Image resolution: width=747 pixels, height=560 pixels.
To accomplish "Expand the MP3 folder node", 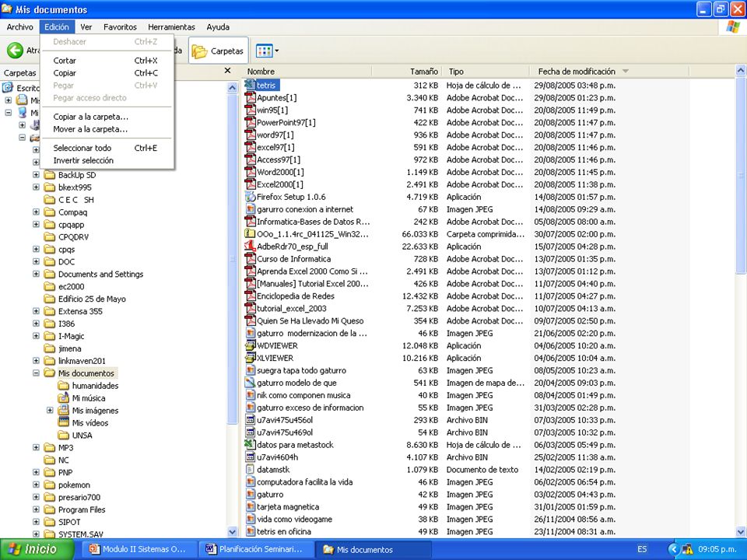I will (x=36, y=447).
